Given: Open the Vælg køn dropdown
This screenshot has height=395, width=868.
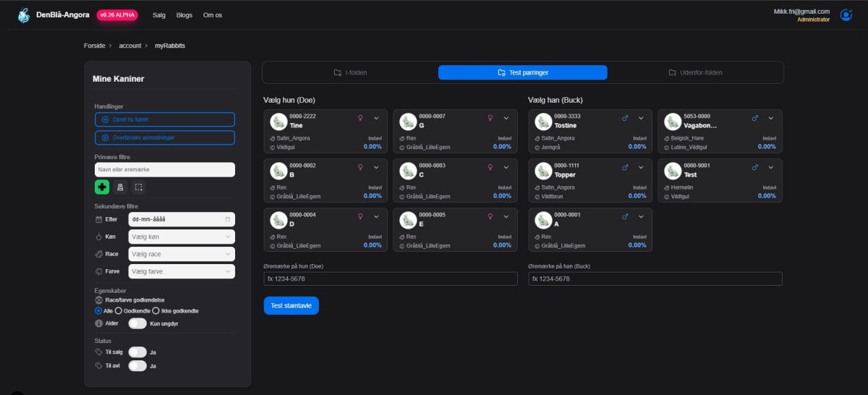Looking at the screenshot, I should (x=182, y=237).
